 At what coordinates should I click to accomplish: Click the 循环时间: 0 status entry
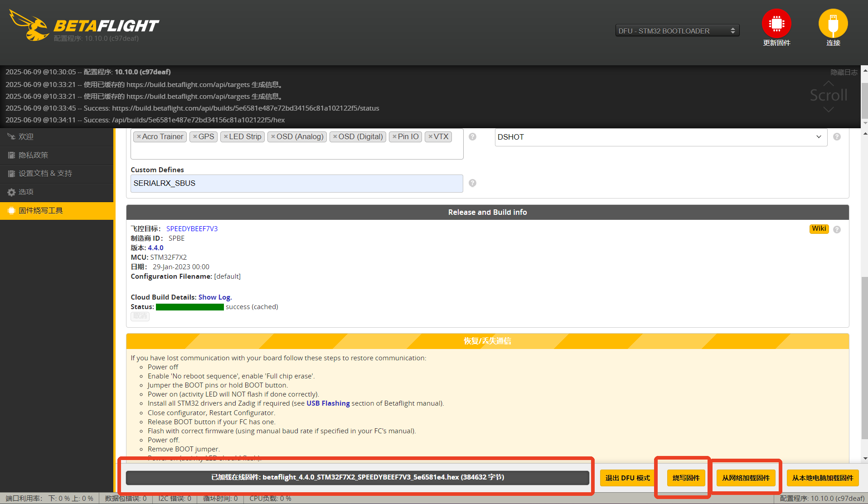pos(220,499)
